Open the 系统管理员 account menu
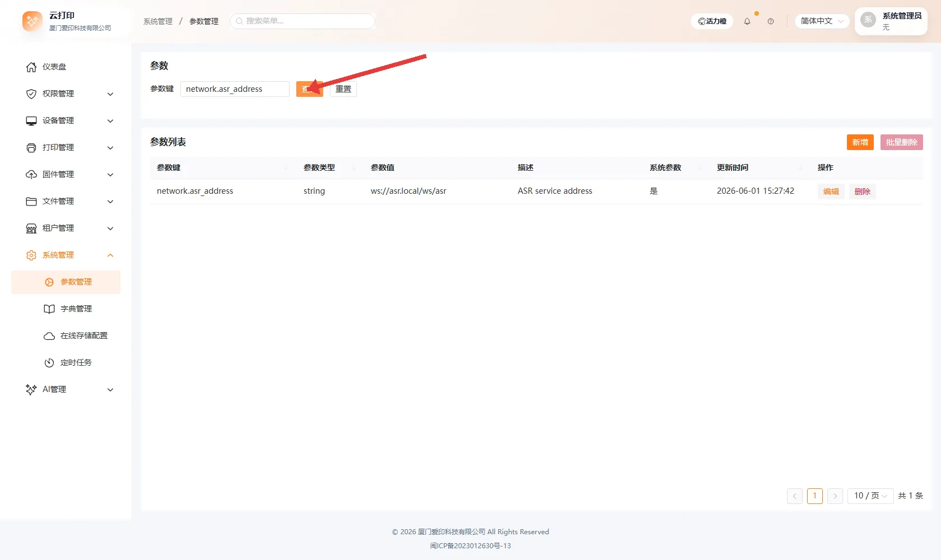Image resolution: width=941 pixels, height=560 pixels. click(891, 21)
